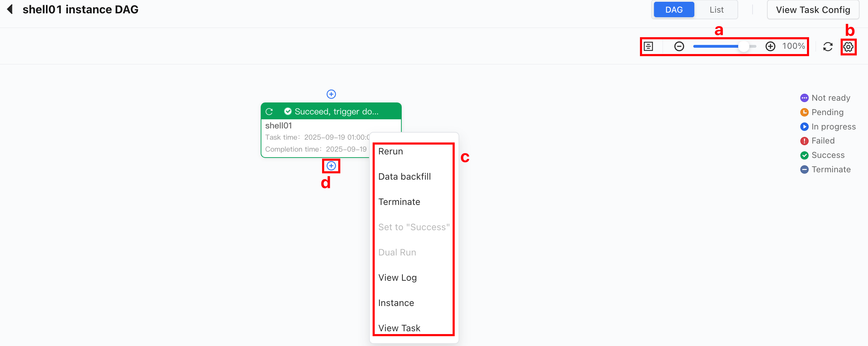Click the shell01 node name
The width and height of the screenshot is (868, 346).
279,126
